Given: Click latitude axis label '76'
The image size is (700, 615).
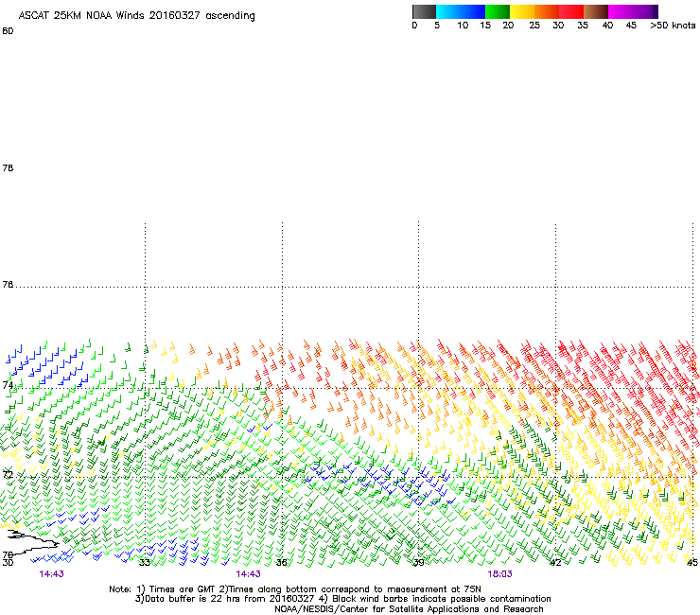Looking at the screenshot, I should pos(8,285).
